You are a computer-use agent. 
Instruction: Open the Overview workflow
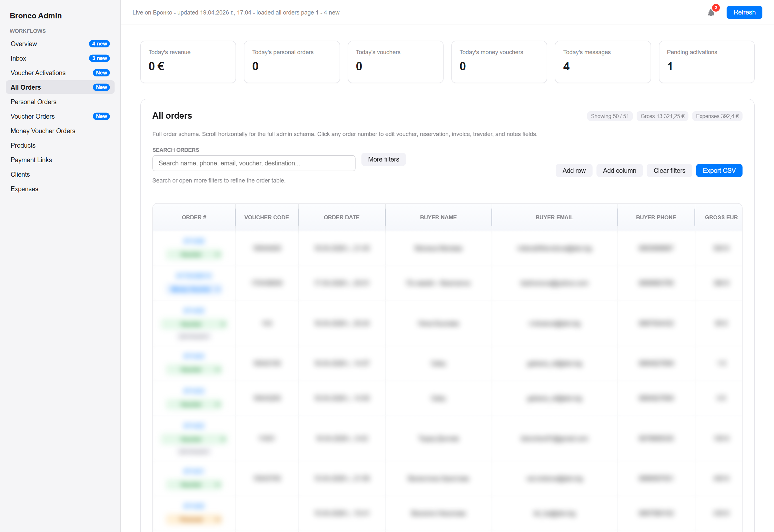[x=24, y=44]
